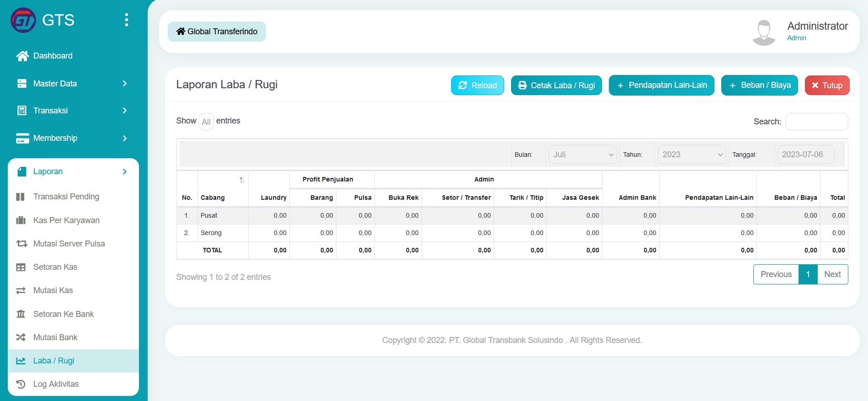Image resolution: width=868 pixels, height=401 pixels.
Task: Expand the Membership submenu chevron
Action: click(x=125, y=138)
